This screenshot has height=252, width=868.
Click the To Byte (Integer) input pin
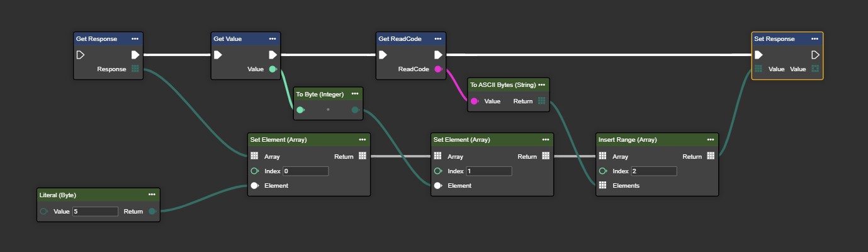300,110
